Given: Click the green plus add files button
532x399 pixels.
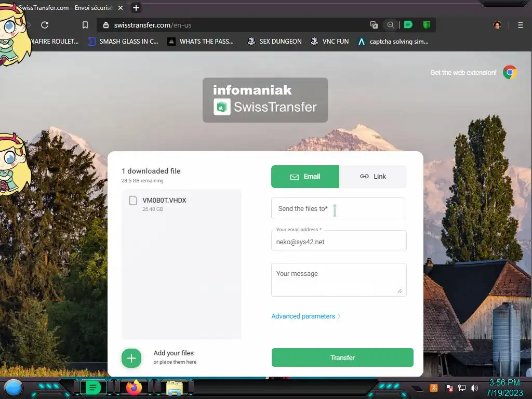Looking at the screenshot, I should click(x=131, y=358).
